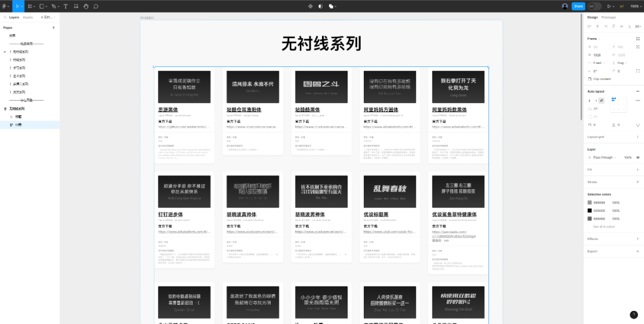644x324 pixels.
Task: Enable wrap auto layout direction
Action: click(x=601, y=100)
